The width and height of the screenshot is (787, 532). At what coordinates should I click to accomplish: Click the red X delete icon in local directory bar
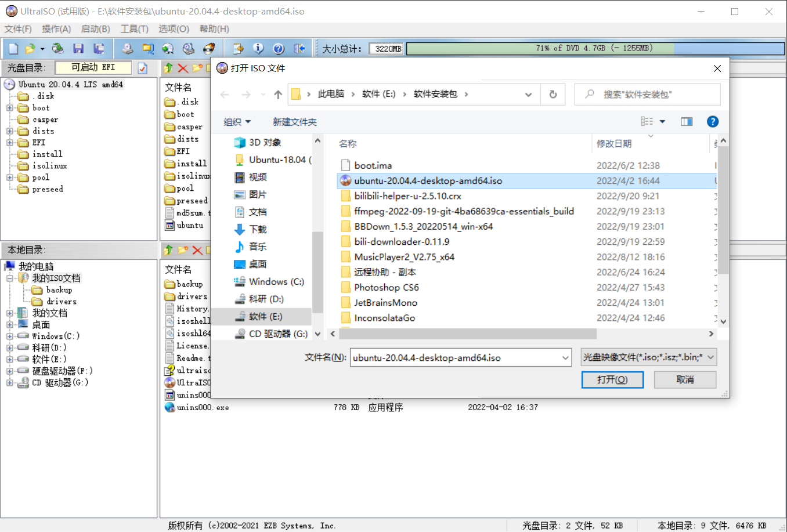coord(197,250)
